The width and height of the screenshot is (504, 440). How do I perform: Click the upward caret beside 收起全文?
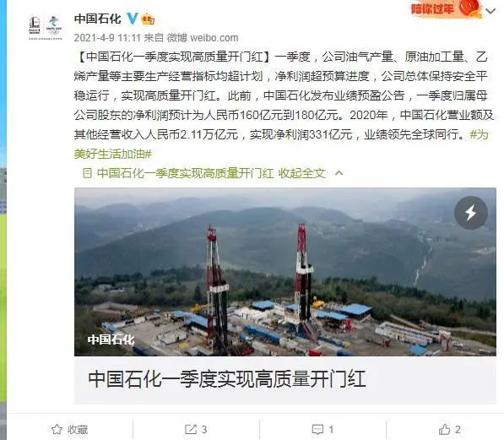339,173
